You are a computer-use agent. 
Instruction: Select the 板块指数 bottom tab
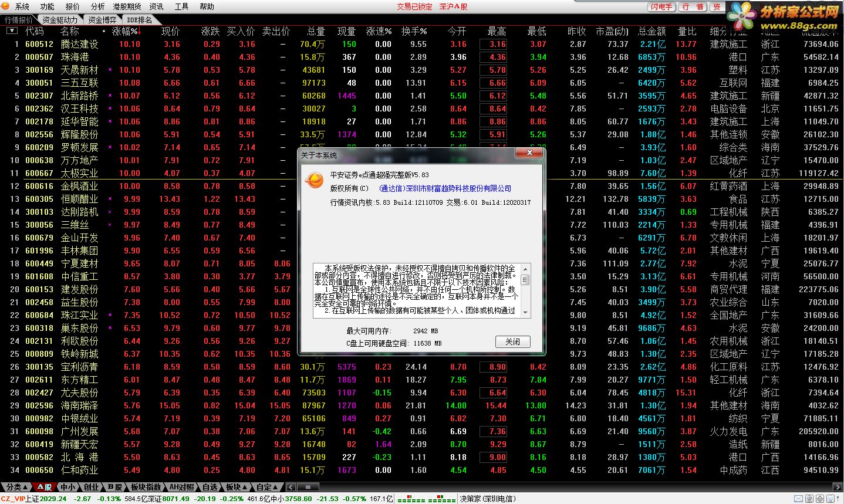click(x=146, y=487)
